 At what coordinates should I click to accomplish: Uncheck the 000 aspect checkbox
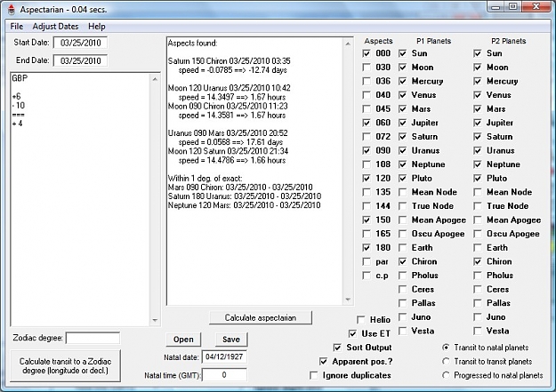[367, 53]
